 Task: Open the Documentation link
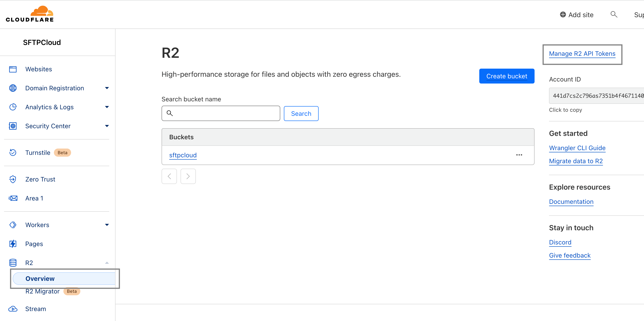(571, 202)
